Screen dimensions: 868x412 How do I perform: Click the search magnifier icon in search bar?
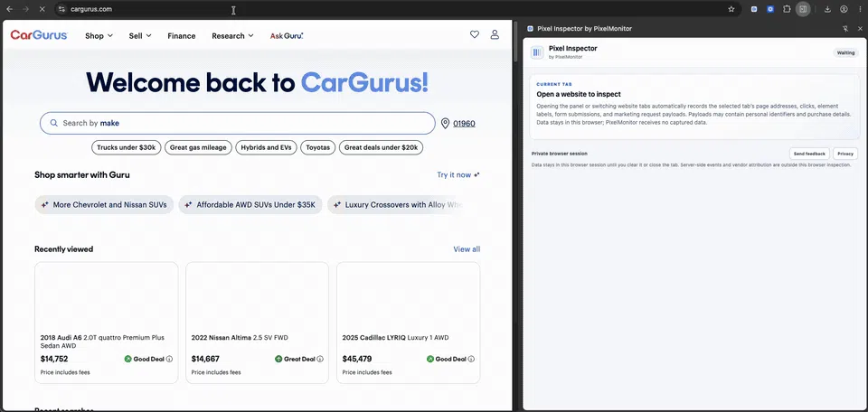tap(53, 123)
